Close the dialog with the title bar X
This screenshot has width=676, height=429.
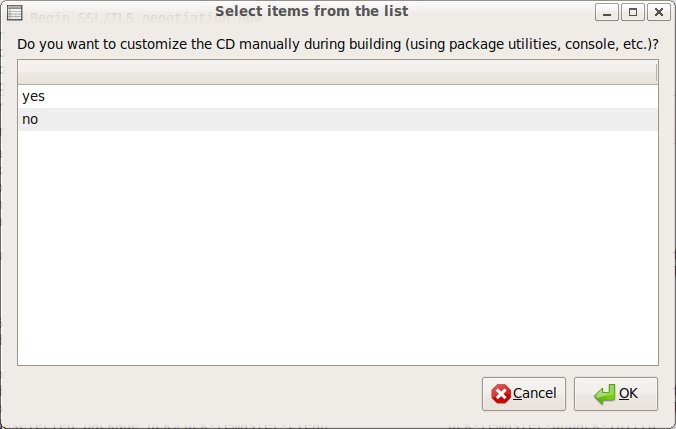pyautogui.click(x=657, y=12)
